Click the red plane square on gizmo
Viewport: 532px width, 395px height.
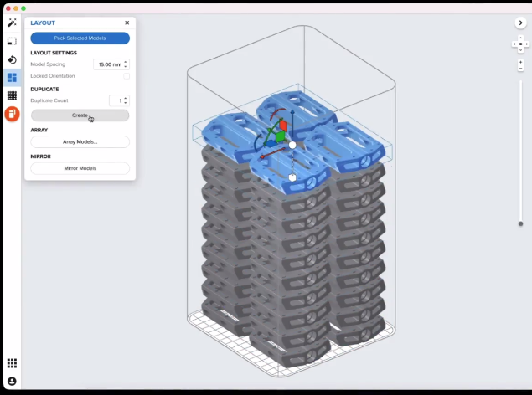coord(283,126)
